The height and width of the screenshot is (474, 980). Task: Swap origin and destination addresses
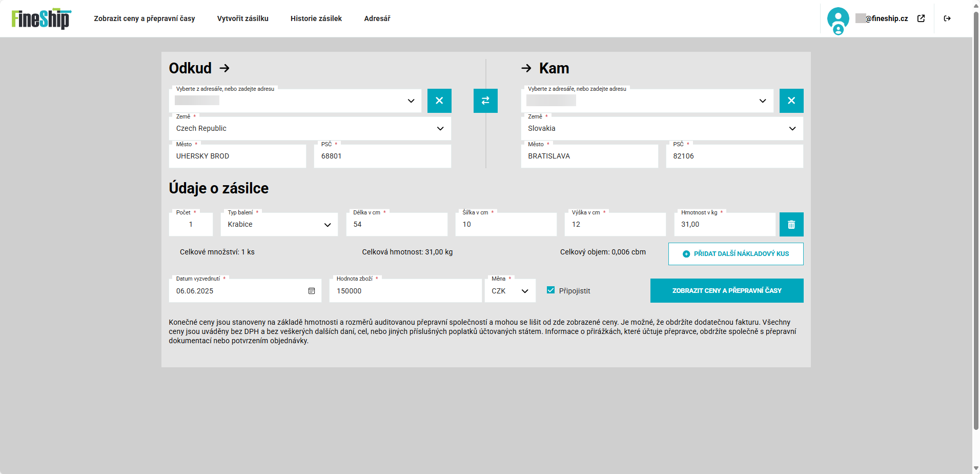tap(485, 101)
